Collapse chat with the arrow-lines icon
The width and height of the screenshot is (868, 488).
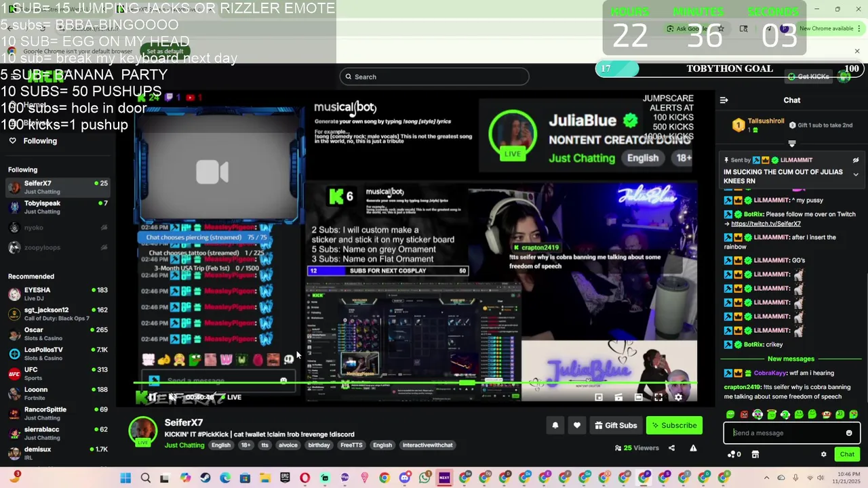[x=724, y=100]
